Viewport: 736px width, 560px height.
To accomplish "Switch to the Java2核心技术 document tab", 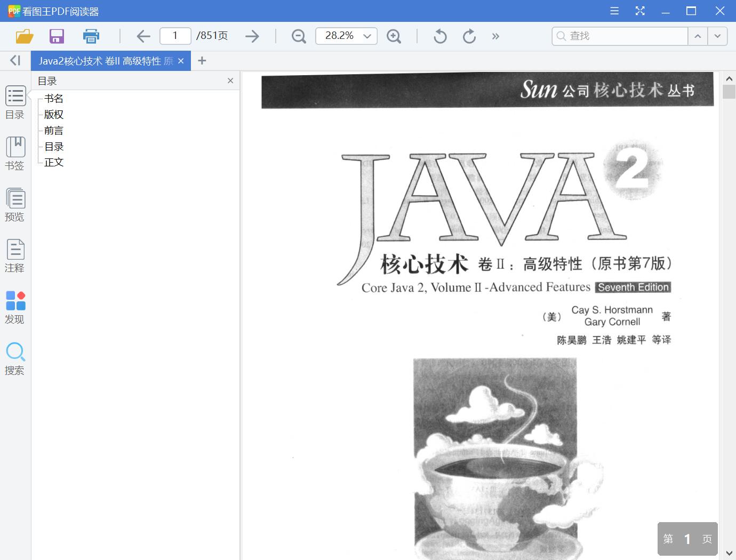I will 106,61.
